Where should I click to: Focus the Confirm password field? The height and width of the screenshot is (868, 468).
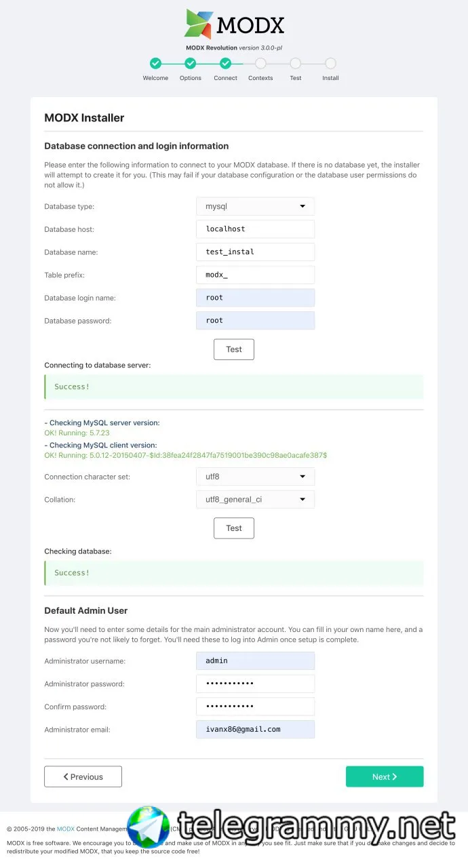tap(256, 707)
